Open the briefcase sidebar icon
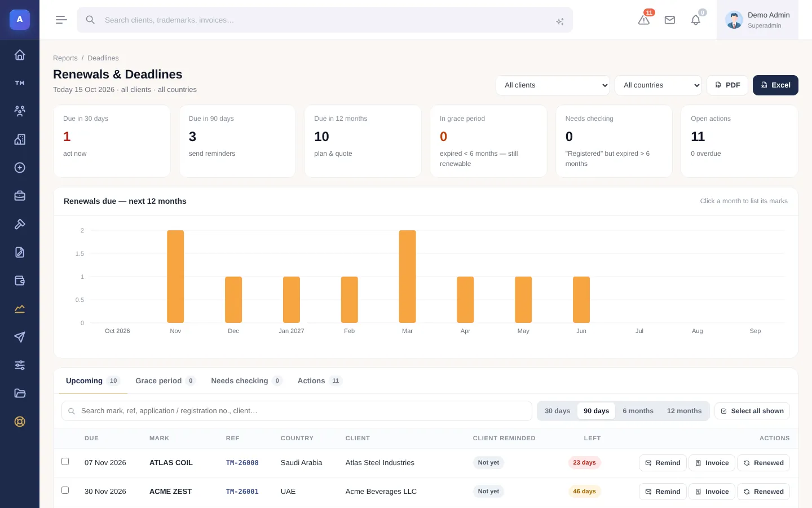 click(20, 196)
